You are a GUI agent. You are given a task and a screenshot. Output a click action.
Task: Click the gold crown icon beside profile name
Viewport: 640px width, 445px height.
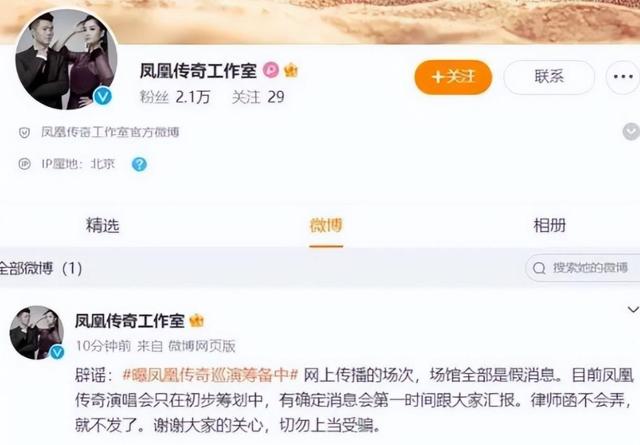tap(291, 71)
